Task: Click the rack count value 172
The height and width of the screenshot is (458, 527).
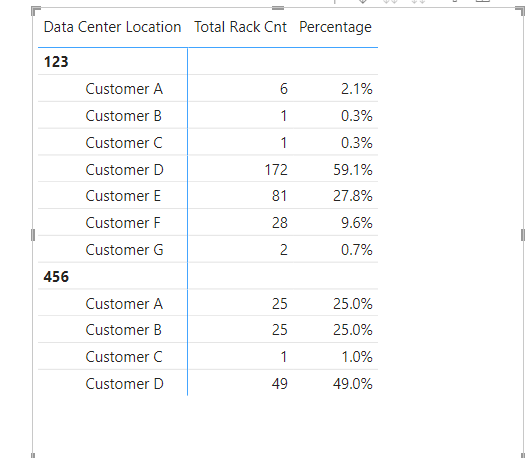Action: pyautogui.click(x=276, y=170)
